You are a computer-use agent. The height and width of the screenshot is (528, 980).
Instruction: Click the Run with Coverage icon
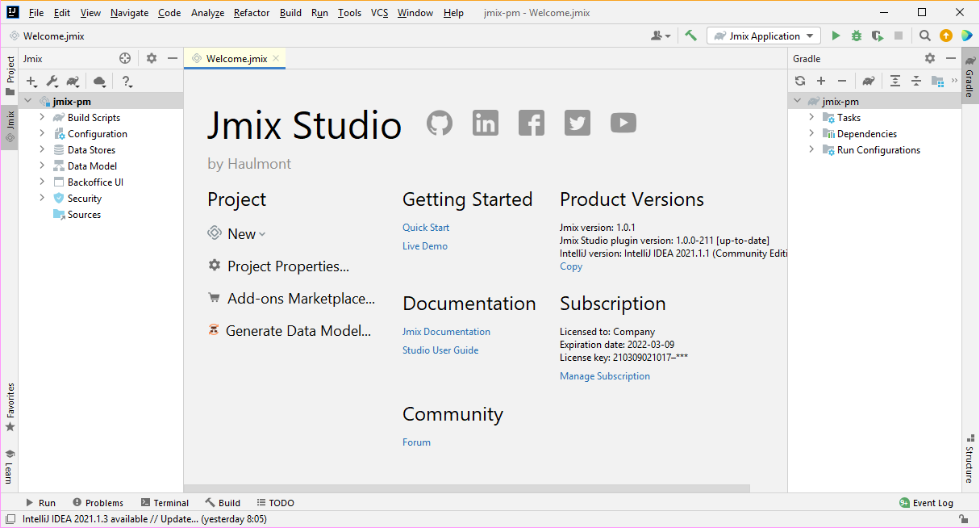[878, 36]
